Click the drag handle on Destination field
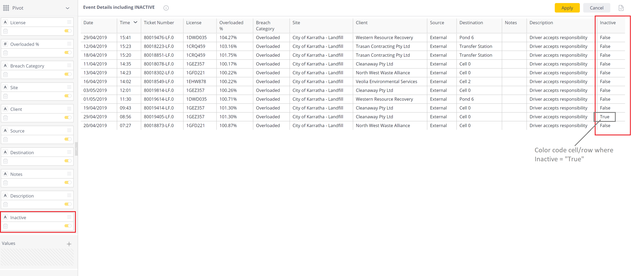 coord(69,152)
